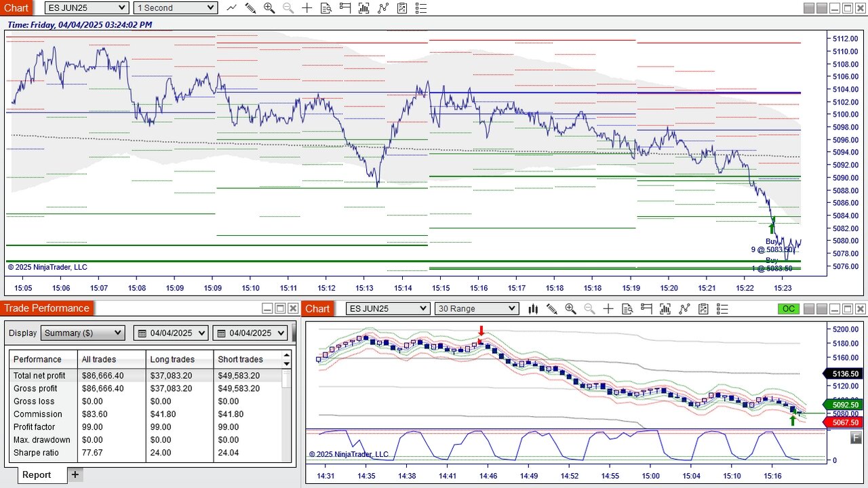The height and width of the screenshot is (488, 868).
Task: Activate the crosshair cursor in the bottom chart
Action: pyautogui.click(x=608, y=308)
